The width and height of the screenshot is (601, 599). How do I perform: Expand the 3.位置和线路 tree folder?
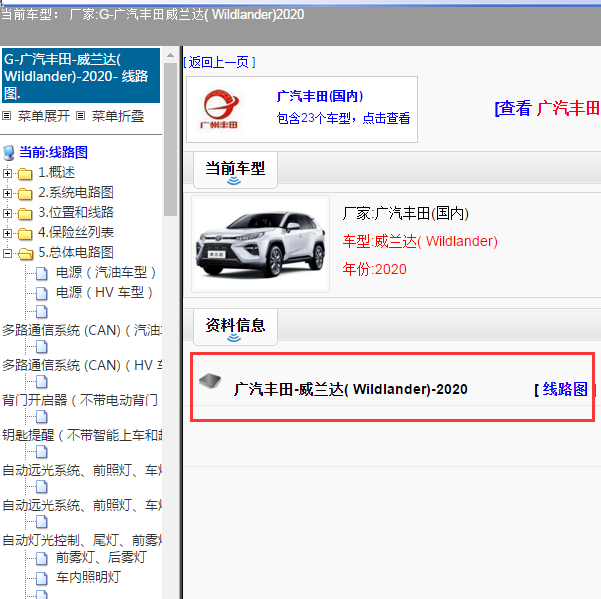tap(7, 213)
